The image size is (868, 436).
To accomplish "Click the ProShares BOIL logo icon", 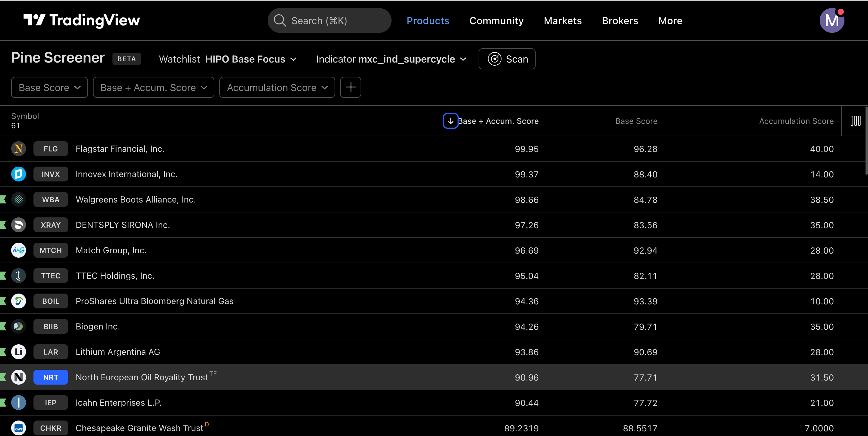I will [19, 301].
